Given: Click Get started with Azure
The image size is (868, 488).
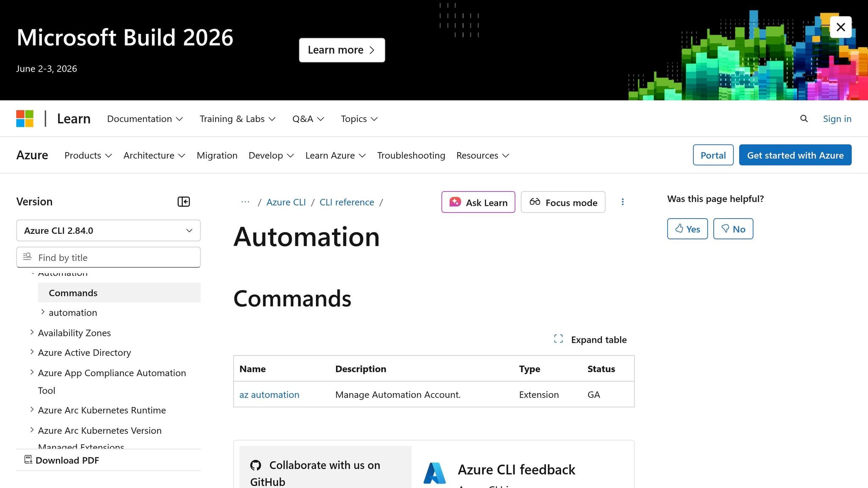Looking at the screenshot, I should (x=795, y=155).
